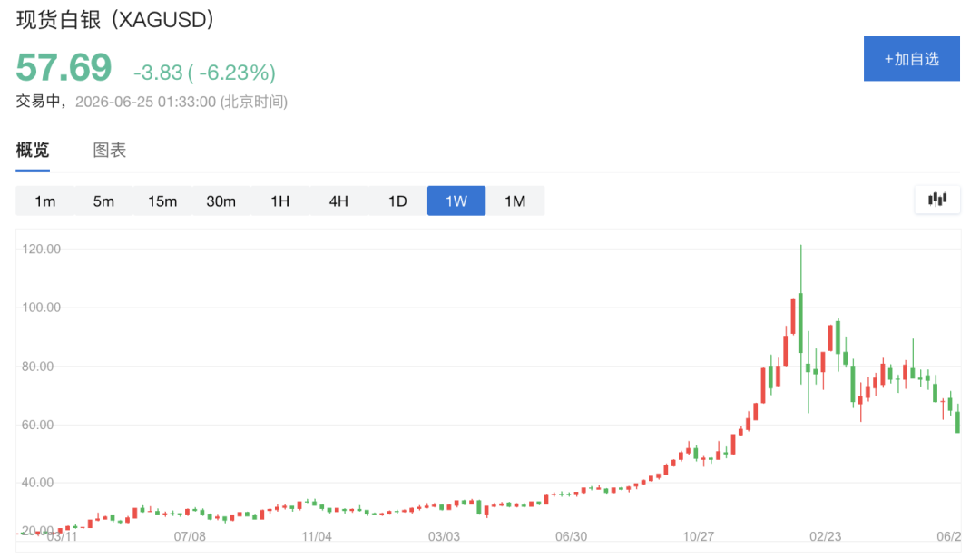Screen dimensions: 980x558
Task: Click the 11/04 date axis label
Action: click(x=317, y=536)
